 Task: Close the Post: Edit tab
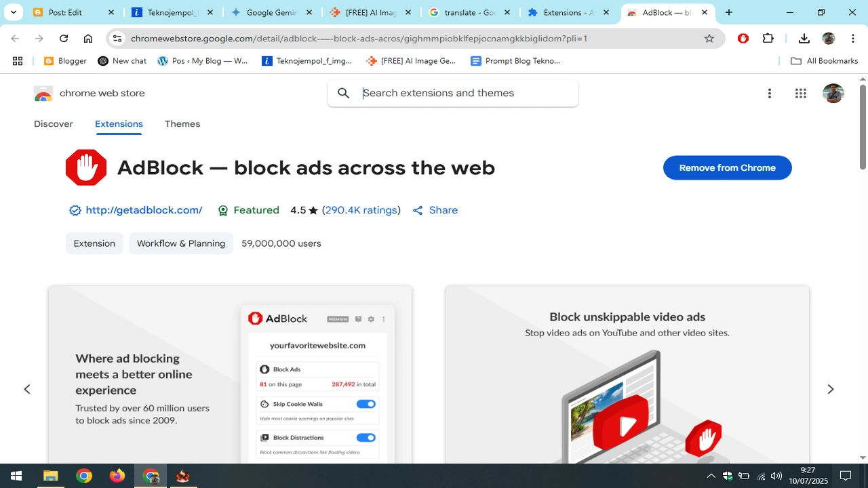(111, 12)
